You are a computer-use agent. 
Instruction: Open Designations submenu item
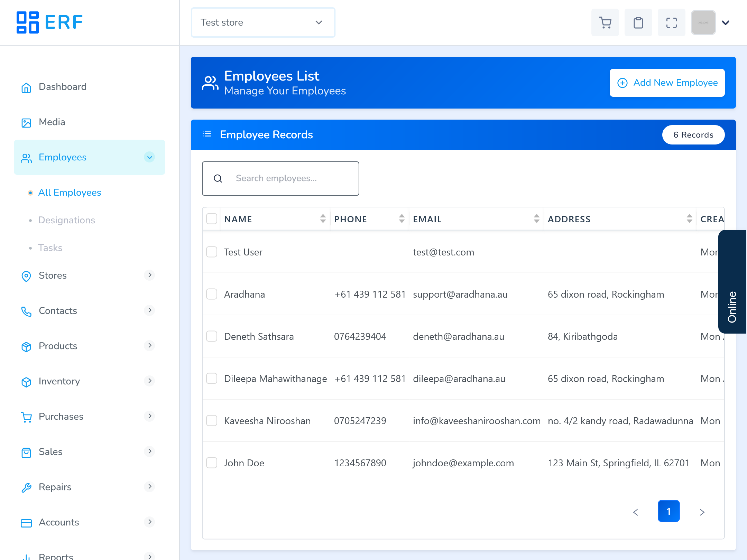[x=66, y=220]
